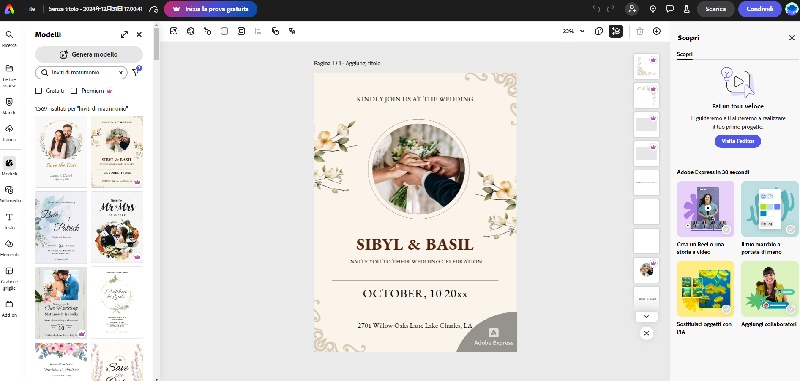800x381 pixels.
Task: Enable the Premium checkbox filter
Action: click(x=74, y=91)
